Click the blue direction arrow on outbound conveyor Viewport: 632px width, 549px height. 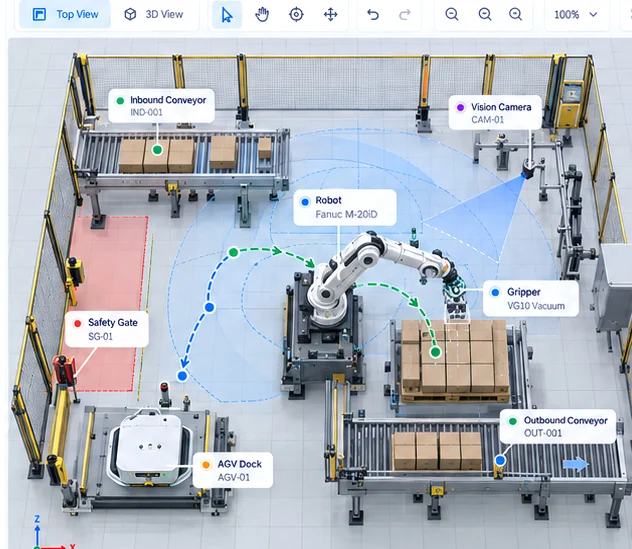pyautogui.click(x=576, y=464)
